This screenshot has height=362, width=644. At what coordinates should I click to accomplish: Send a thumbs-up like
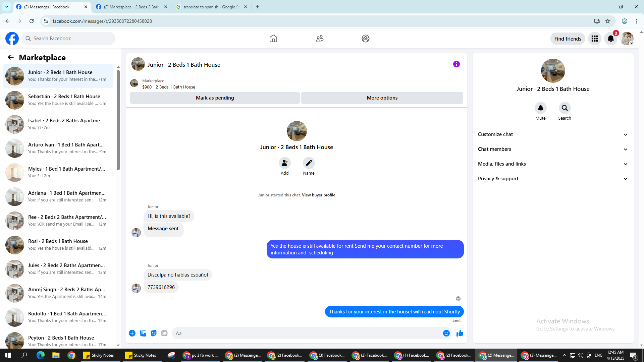[x=460, y=333]
